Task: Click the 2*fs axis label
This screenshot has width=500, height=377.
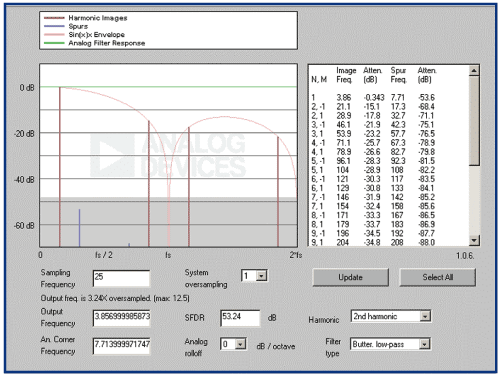Action: point(296,255)
